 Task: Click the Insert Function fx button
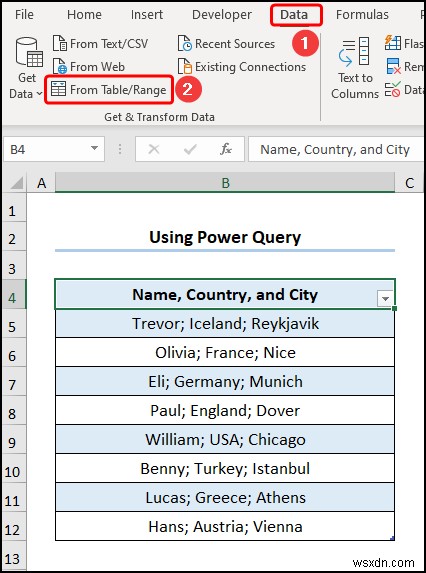tap(226, 149)
